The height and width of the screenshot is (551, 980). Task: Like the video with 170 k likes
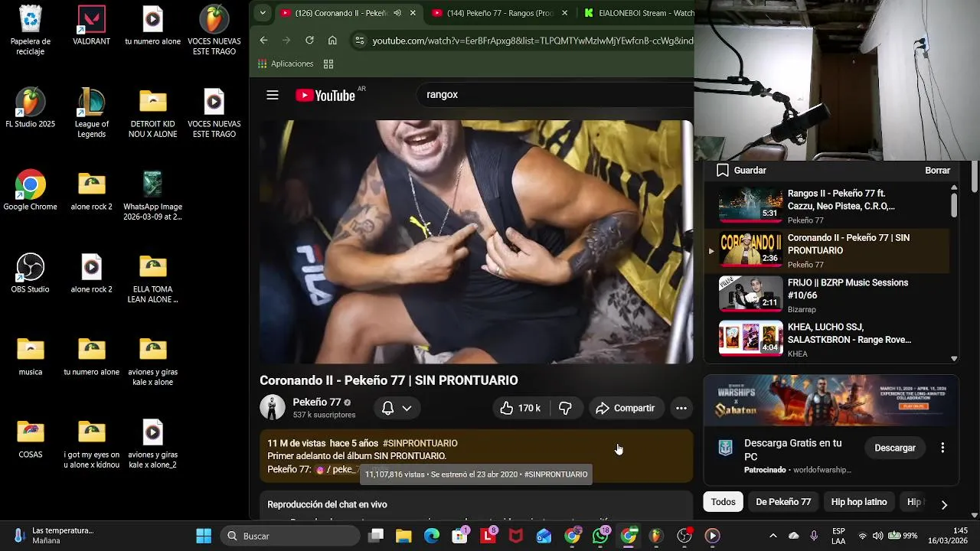click(x=521, y=408)
